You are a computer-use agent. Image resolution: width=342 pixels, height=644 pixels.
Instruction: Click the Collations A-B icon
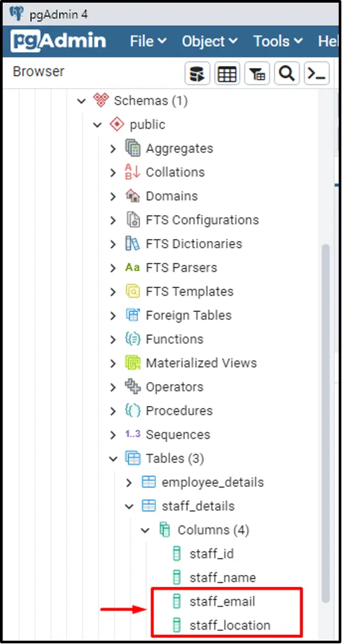point(133,172)
